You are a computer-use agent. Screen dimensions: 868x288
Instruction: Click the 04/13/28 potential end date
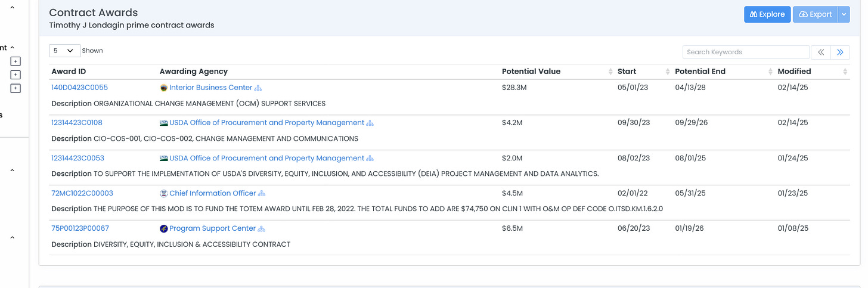(690, 88)
